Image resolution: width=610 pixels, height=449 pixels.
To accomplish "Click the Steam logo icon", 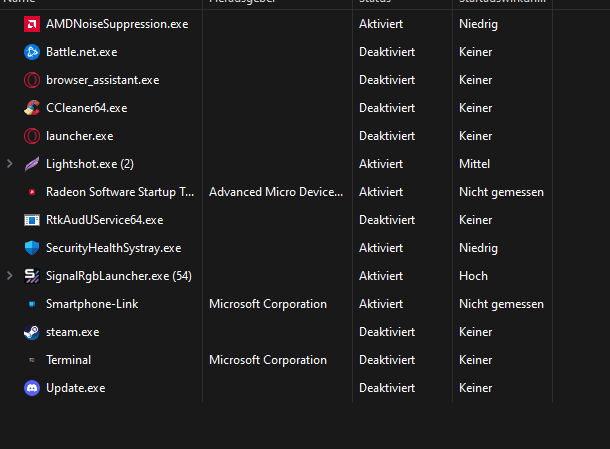I will tap(32, 332).
